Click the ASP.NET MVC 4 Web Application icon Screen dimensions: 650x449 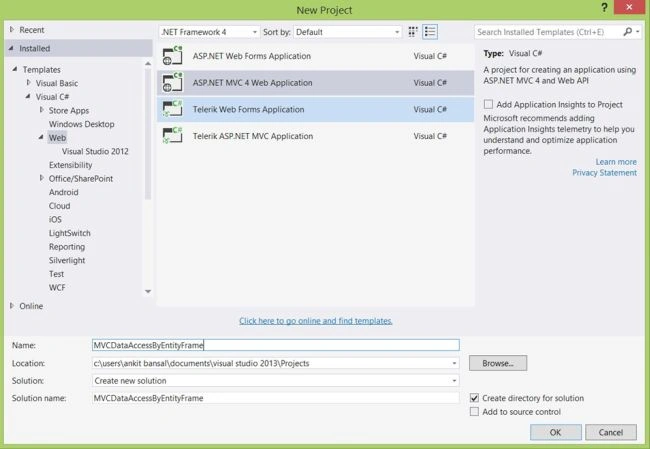click(172, 83)
